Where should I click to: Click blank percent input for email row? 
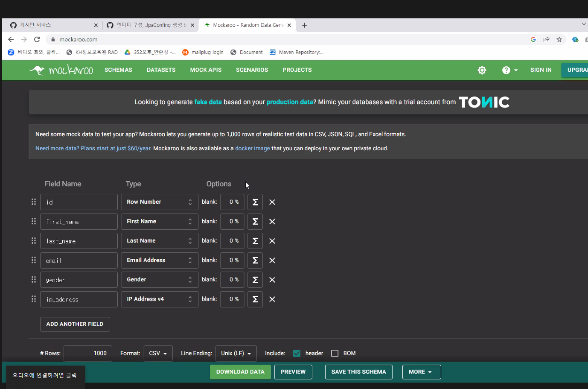point(232,260)
